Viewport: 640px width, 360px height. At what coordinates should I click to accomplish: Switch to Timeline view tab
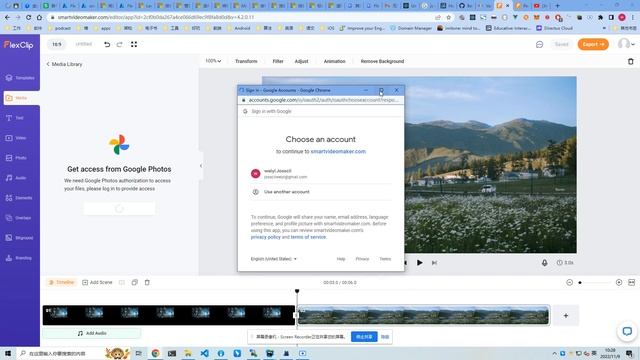click(61, 282)
